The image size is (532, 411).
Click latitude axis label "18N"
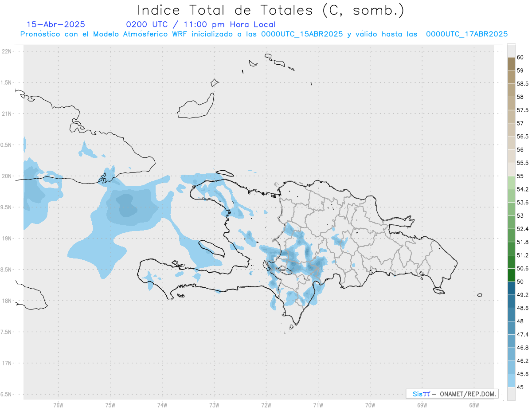pyautogui.click(x=7, y=301)
